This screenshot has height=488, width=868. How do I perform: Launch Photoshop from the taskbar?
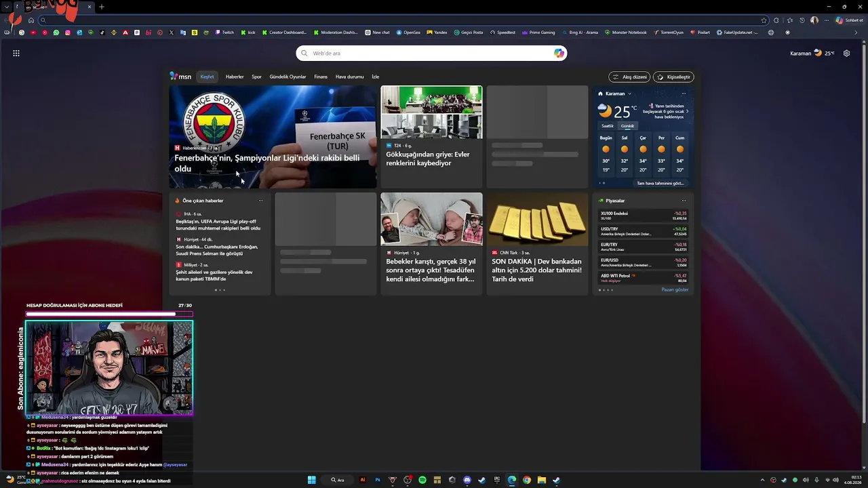click(378, 480)
